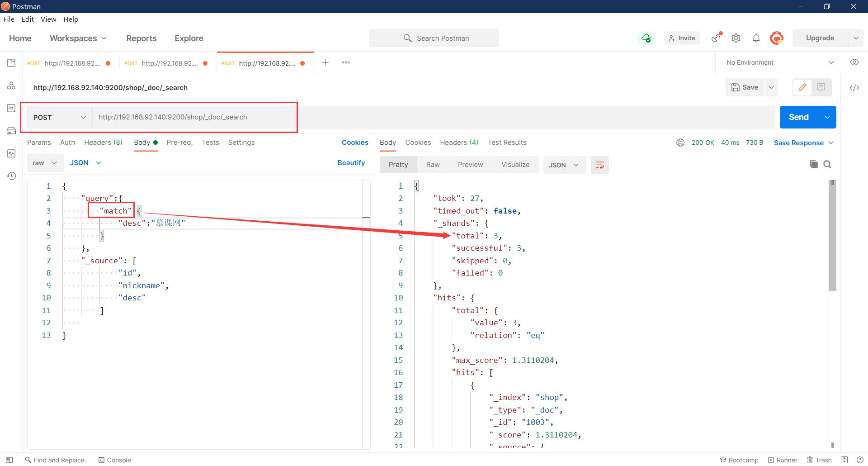Open the Mock Servers sidebar icon
This screenshot has width=868, height=466.
click(11, 131)
